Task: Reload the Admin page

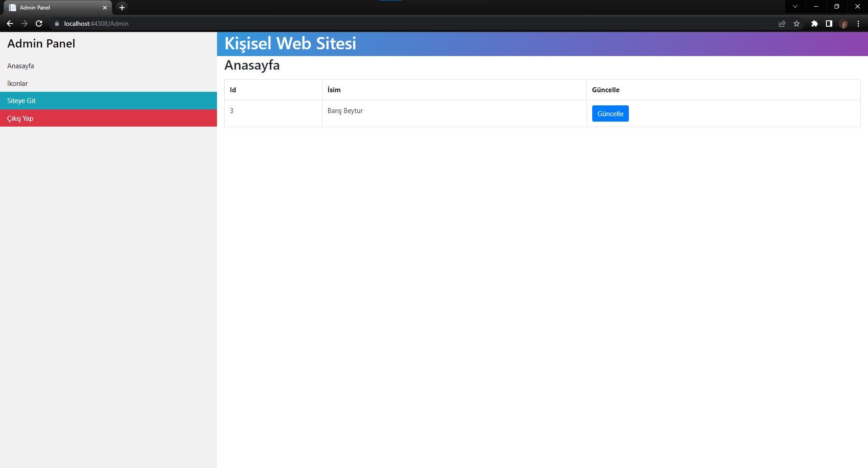Action: (39, 24)
